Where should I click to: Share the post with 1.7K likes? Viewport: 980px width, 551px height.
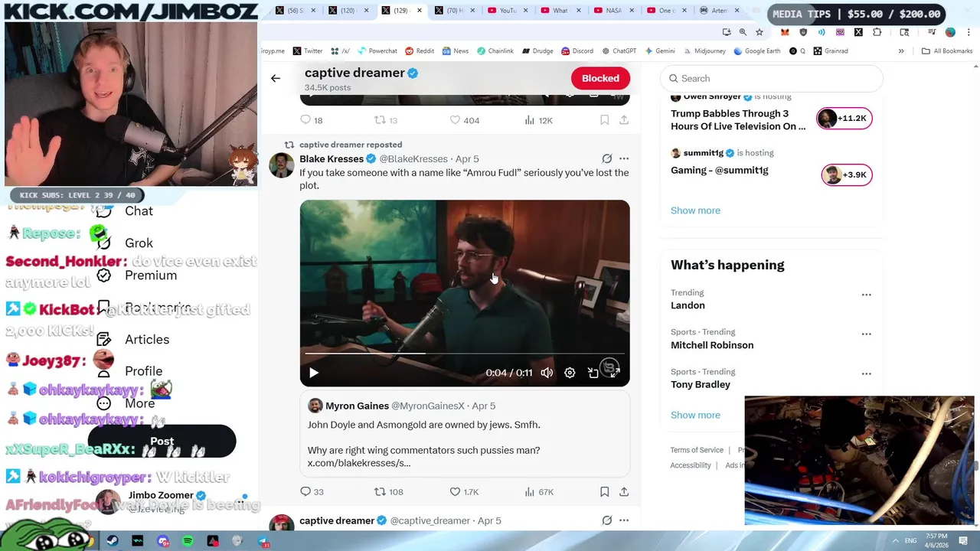click(x=624, y=491)
